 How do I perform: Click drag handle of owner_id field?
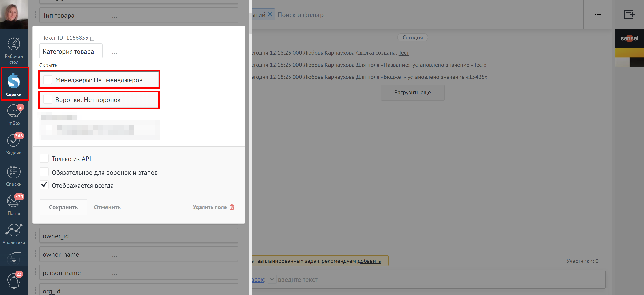(36, 235)
